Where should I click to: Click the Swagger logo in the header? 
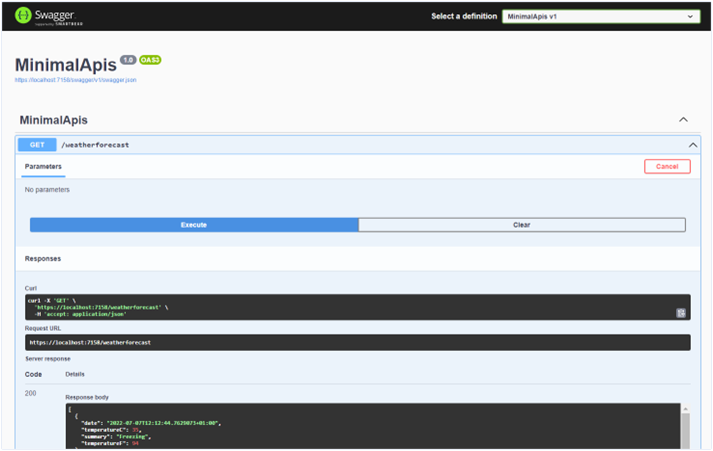pyautogui.click(x=43, y=16)
